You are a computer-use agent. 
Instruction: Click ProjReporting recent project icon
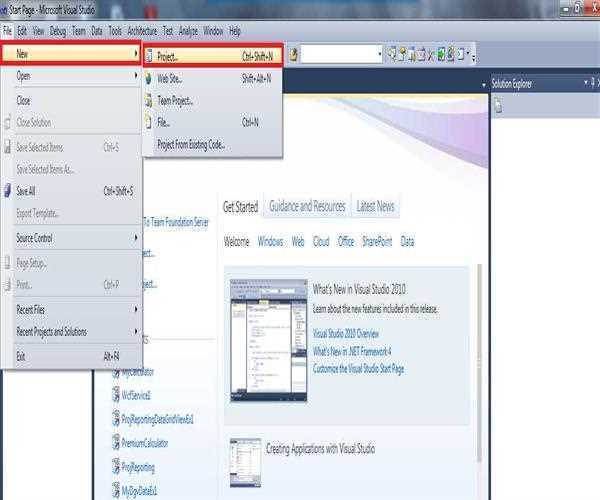(115, 467)
